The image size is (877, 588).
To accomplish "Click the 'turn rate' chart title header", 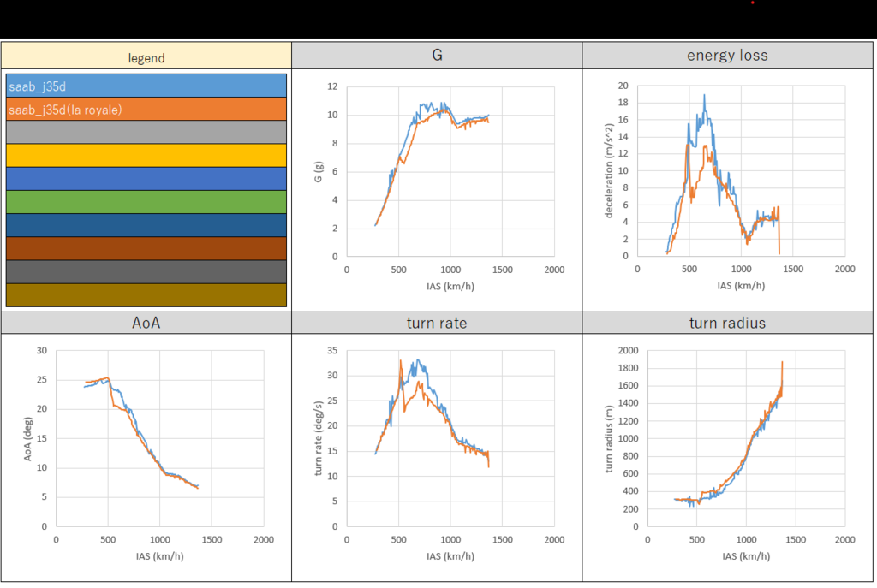I will point(437,323).
